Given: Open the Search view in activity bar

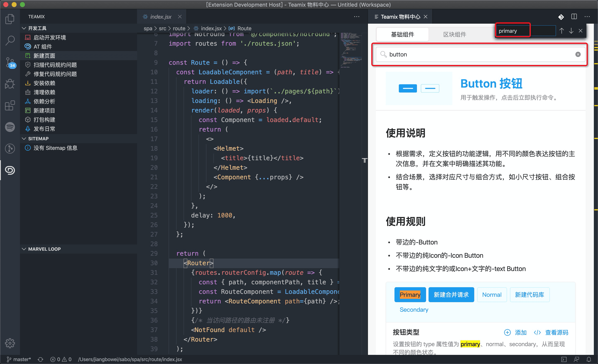Looking at the screenshot, I should point(10,40).
